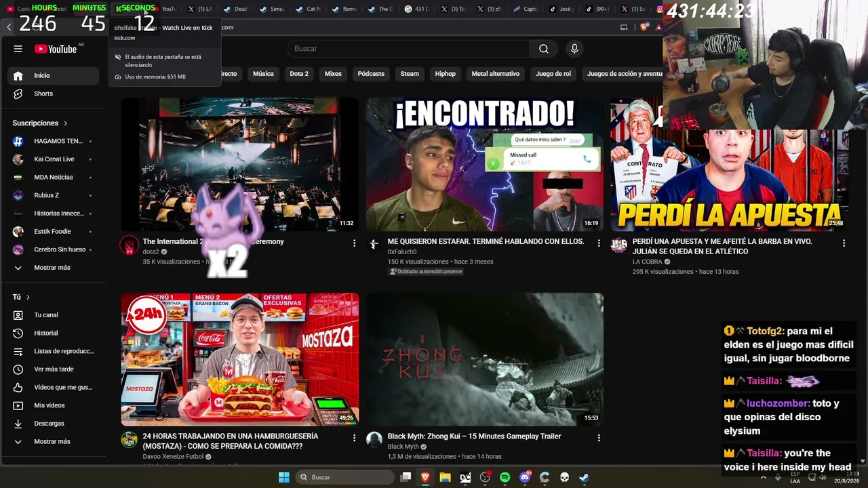Viewport: 868px width, 488px height.
Task: Play the Mostaza hamburguesería video thumbnail
Action: click(x=240, y=359)
